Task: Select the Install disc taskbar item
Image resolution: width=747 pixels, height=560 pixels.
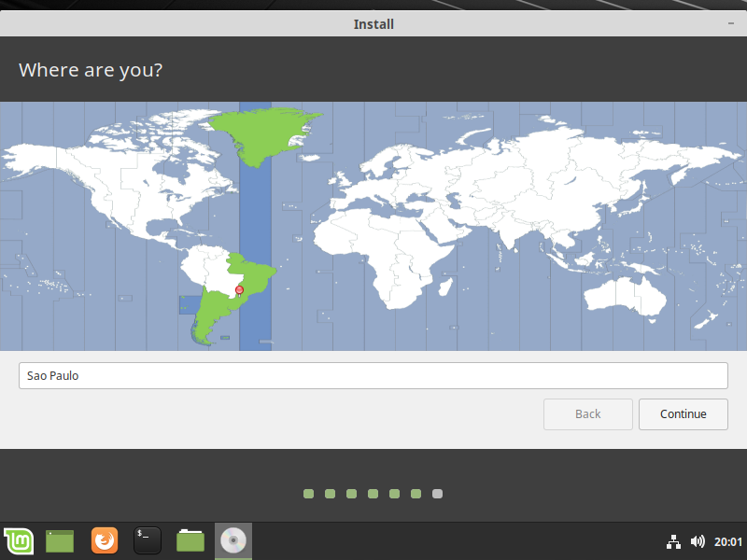Action: (233, 541)
